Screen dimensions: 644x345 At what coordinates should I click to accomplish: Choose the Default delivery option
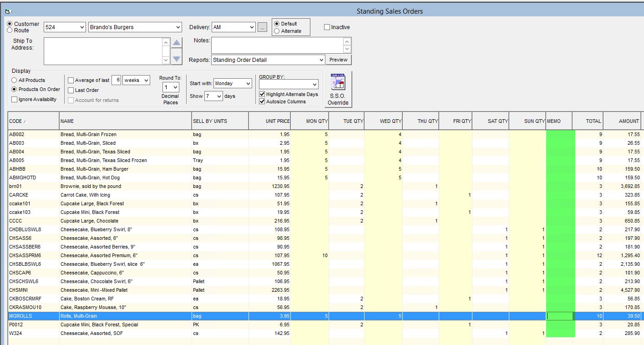point(277,24)
